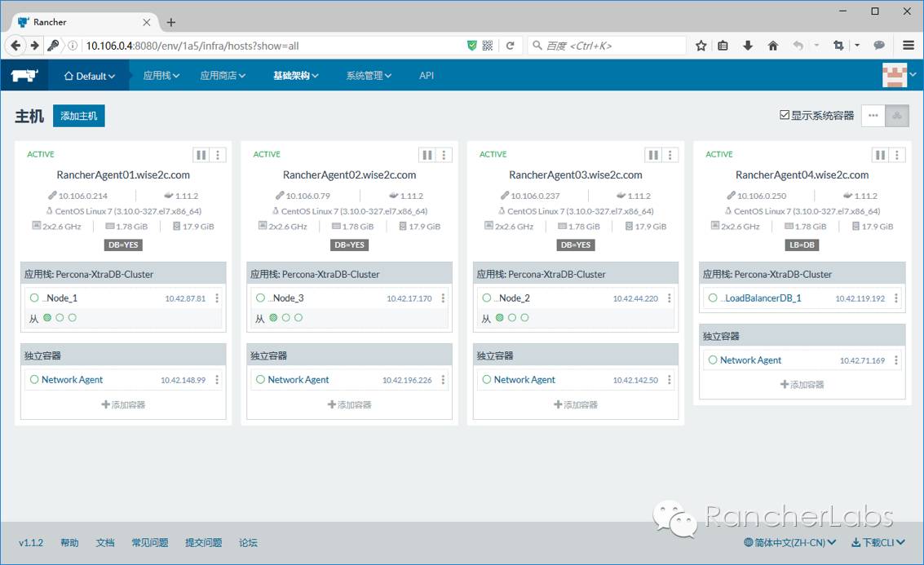Open the Node_2 container link
The height and width of the screenshot is (565, 924).
(512, 298)
